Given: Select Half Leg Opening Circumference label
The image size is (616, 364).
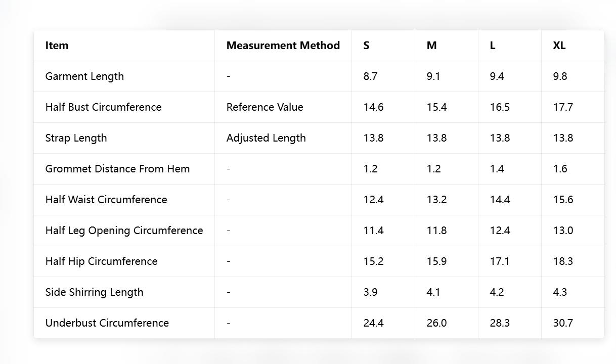Looking at the screenshot, I should 124,231.
